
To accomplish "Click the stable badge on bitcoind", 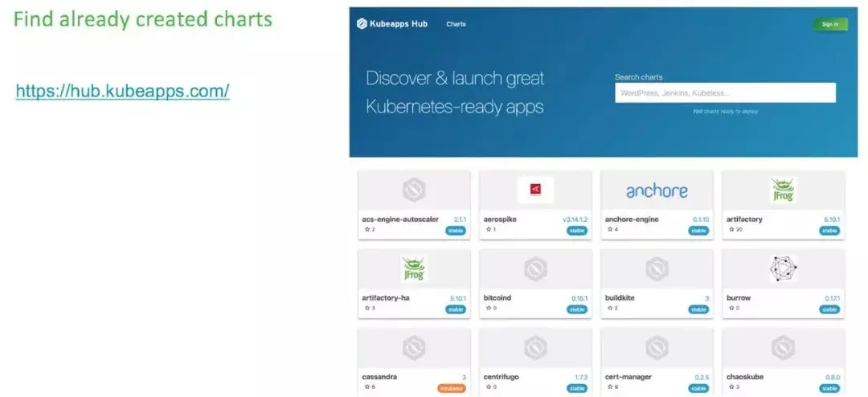I will [577, 309].
